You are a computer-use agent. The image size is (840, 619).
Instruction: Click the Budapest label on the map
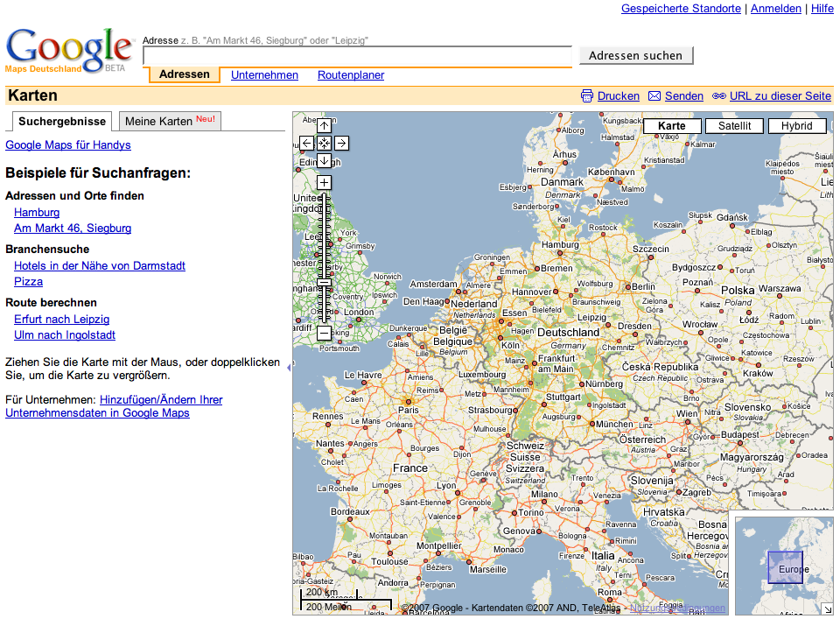click(740, 434)
